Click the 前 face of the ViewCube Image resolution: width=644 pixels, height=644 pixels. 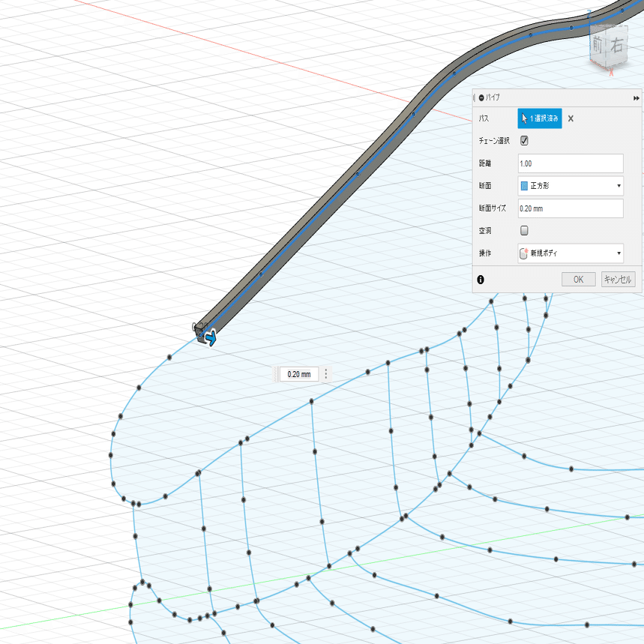(598, 46)
